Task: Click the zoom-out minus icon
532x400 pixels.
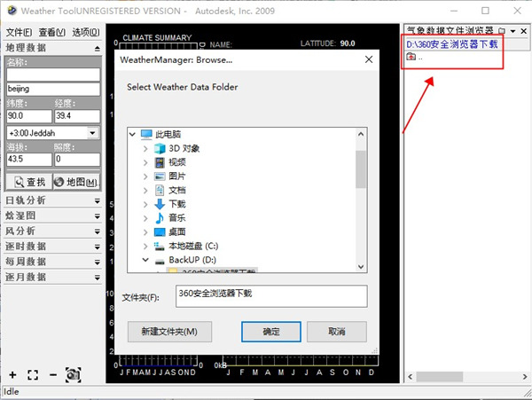Action: point(53,374)
